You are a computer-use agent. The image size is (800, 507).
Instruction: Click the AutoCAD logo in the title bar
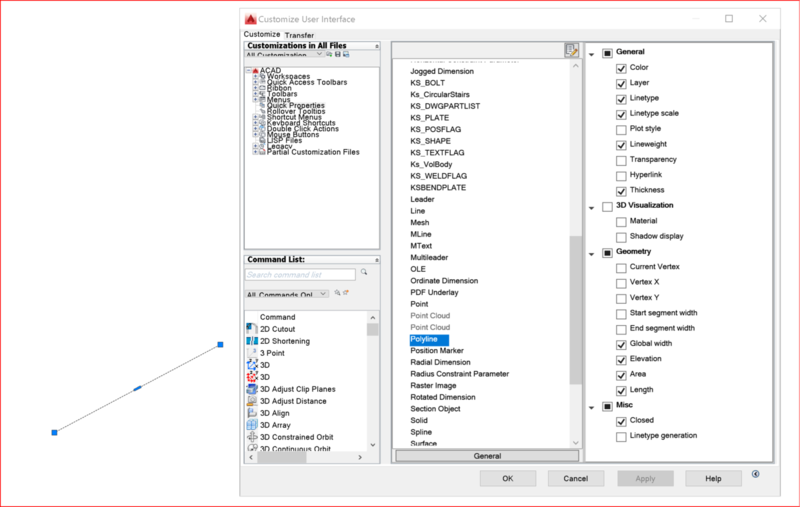tap(251, 19)
